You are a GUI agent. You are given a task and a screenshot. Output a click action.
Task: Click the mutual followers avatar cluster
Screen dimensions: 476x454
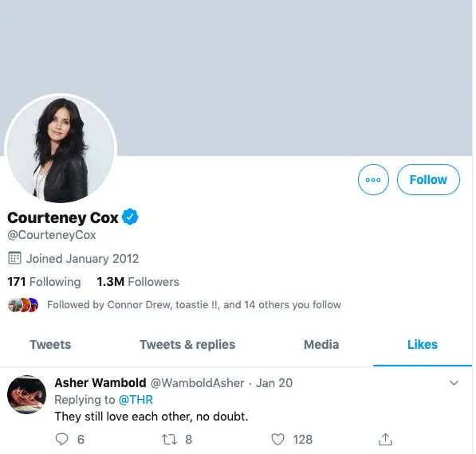[x=23, y=305]
